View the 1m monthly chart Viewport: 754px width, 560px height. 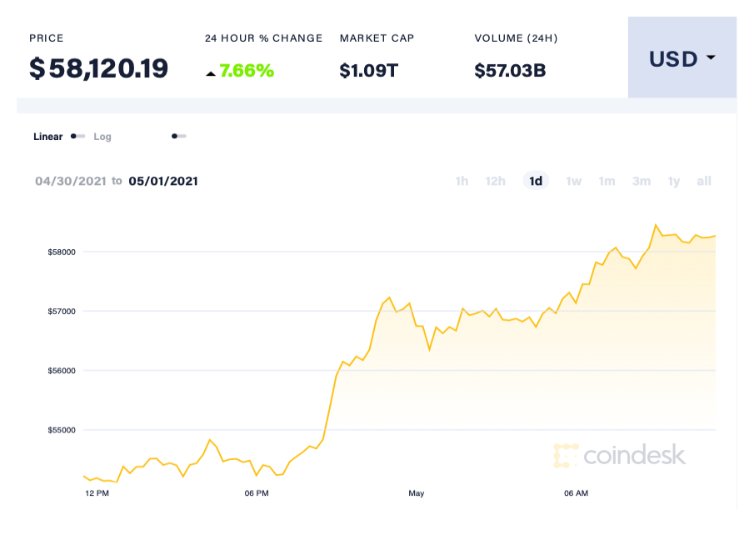(x=607, y=181)
